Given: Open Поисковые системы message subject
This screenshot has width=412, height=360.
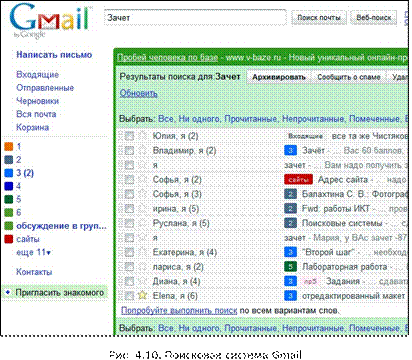Looking at the screenshot, I should coord(342,223).
